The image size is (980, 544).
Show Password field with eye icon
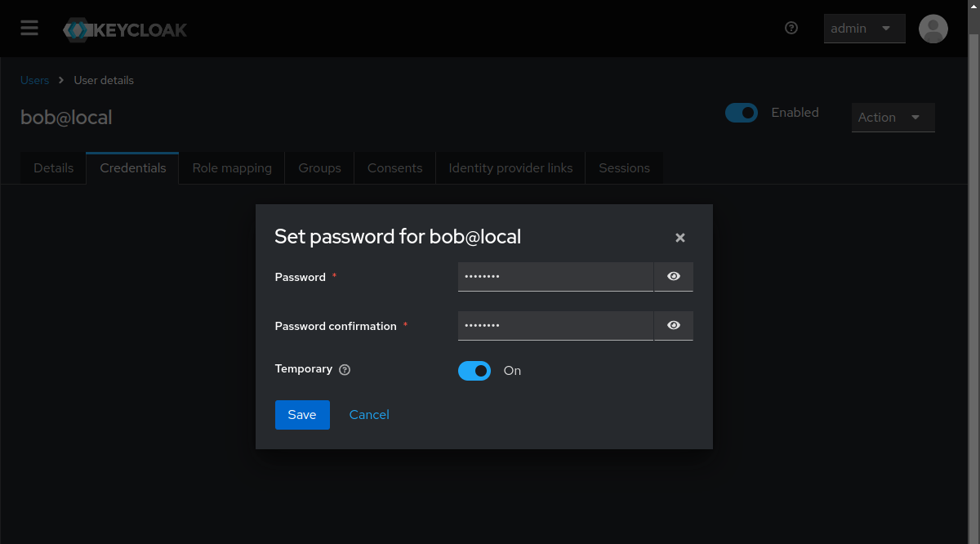coord(673,277)
